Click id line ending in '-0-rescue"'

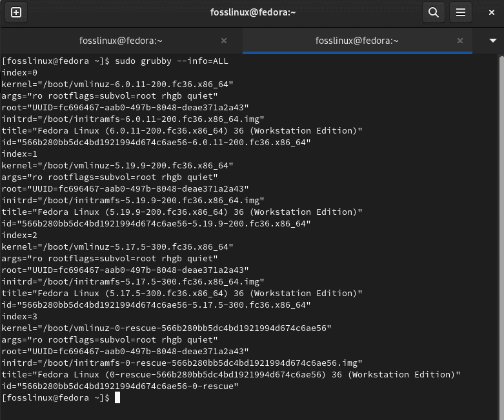119,386
